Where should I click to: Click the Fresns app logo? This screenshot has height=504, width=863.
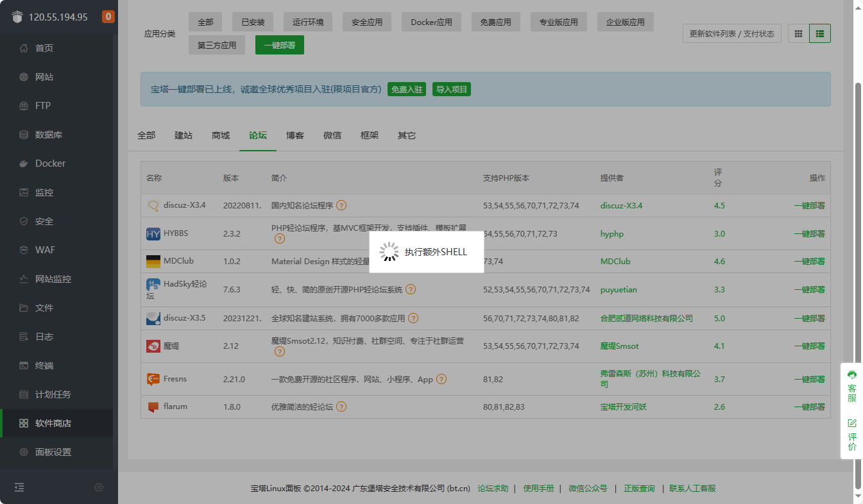[x=153, y=379]
